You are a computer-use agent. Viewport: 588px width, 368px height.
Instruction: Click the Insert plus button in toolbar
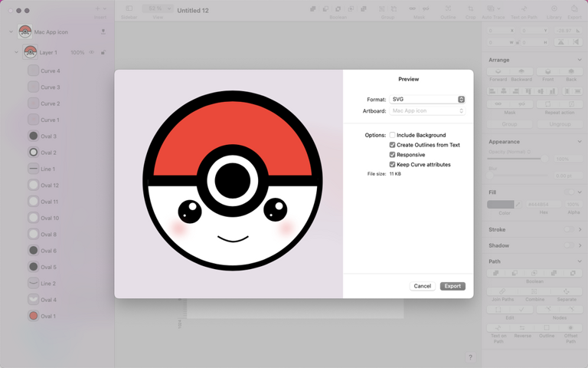coord(97,8)
